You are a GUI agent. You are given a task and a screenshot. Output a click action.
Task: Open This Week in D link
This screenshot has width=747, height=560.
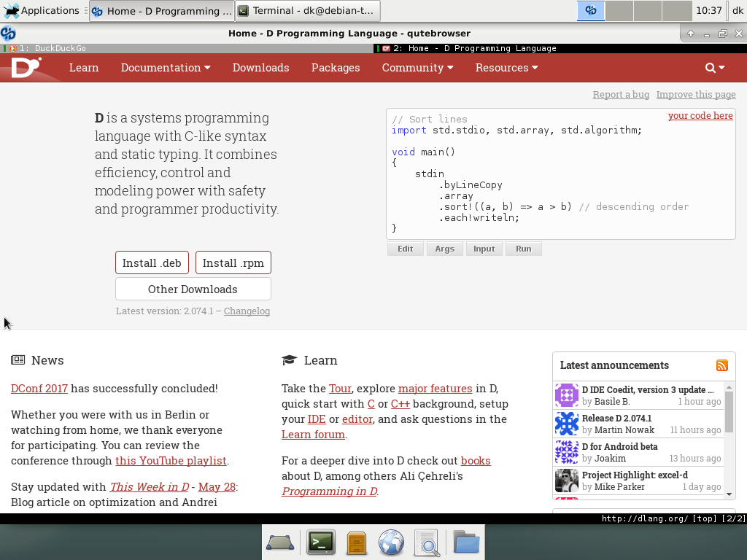[x=150, y=486]
